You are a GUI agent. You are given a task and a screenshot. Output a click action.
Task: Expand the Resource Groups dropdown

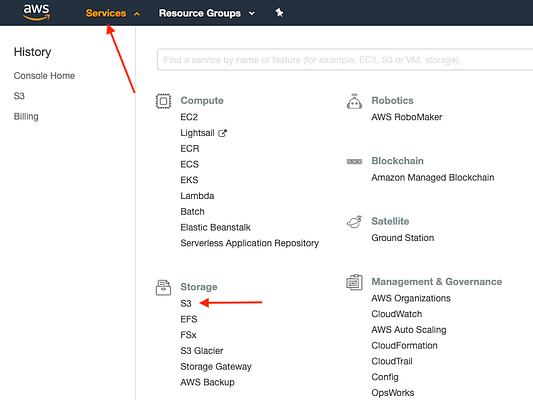point(207,13)
